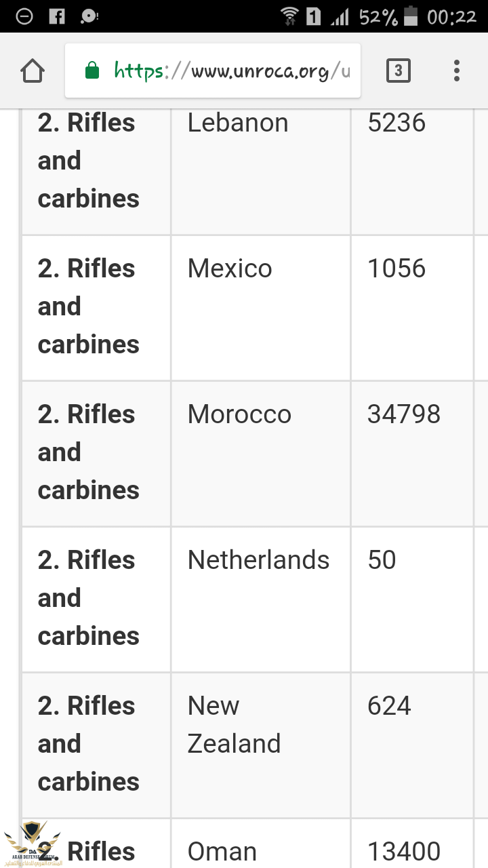Tap the browser home icon
Image resolution: width=488 pixels, height=868 pixels.
[x=33, y=71]
